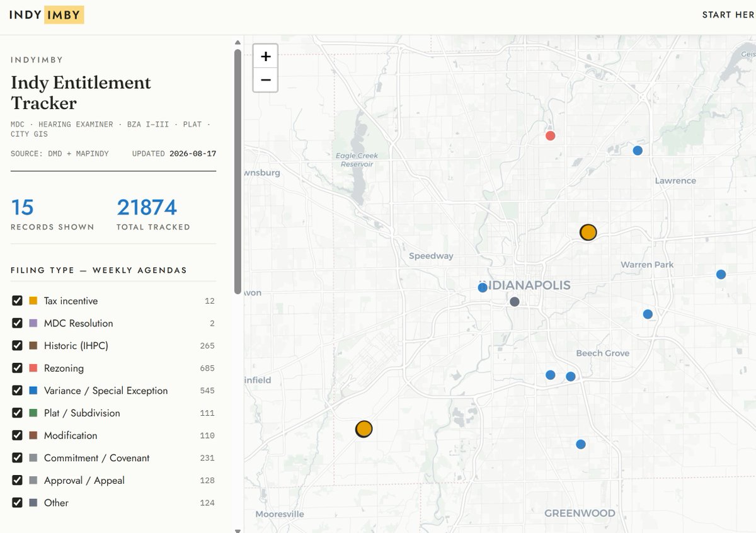This screenshot has height=533, width=756.
Task: Click the sidebar scrollbar thumb
Action: 238,172
